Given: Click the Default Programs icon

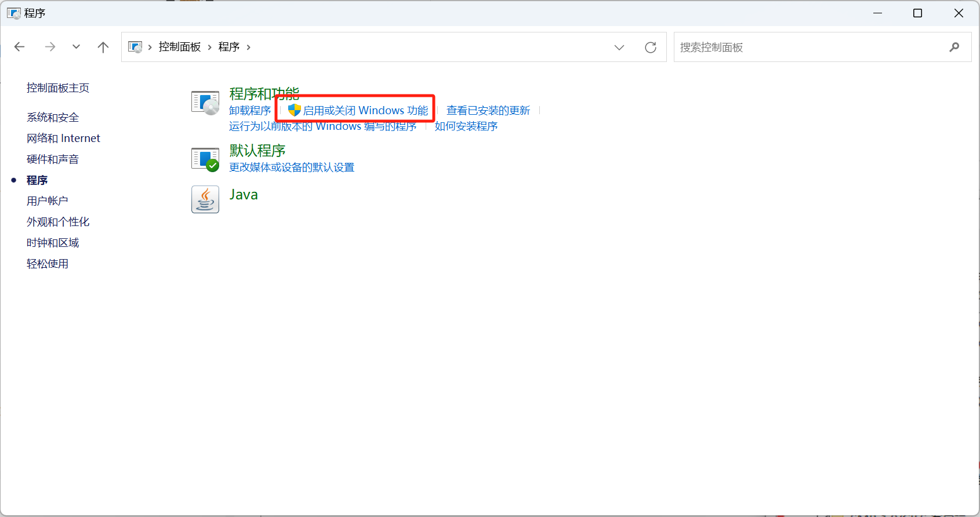Looking at the screenshot, I should [205, 159].
